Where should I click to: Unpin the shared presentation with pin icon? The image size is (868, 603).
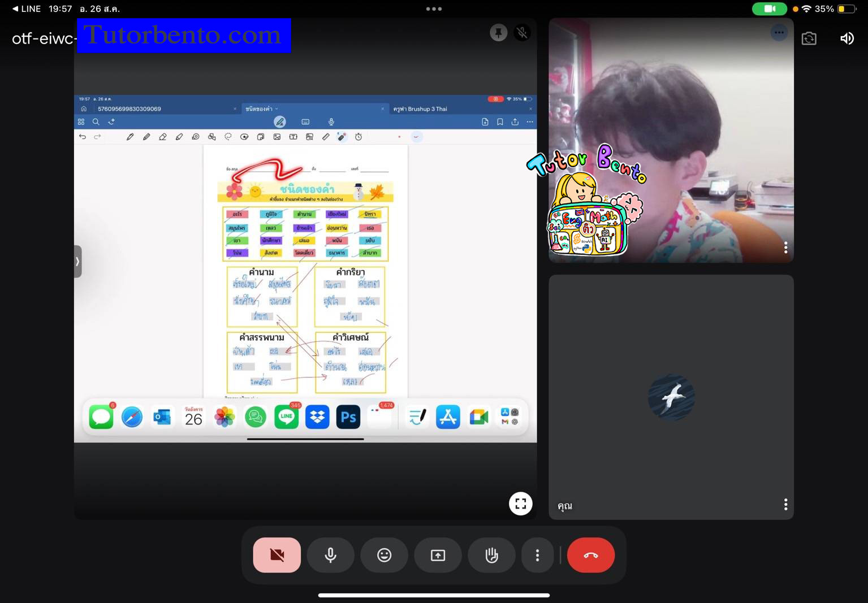498,33
